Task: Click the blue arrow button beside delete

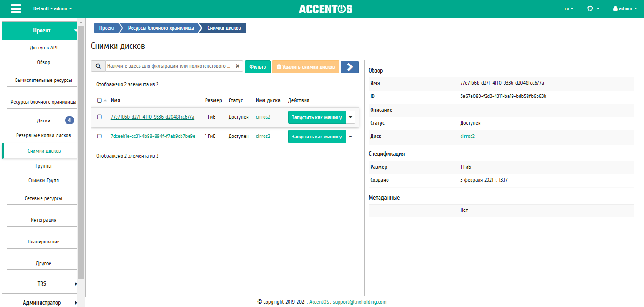Action: 349,67
